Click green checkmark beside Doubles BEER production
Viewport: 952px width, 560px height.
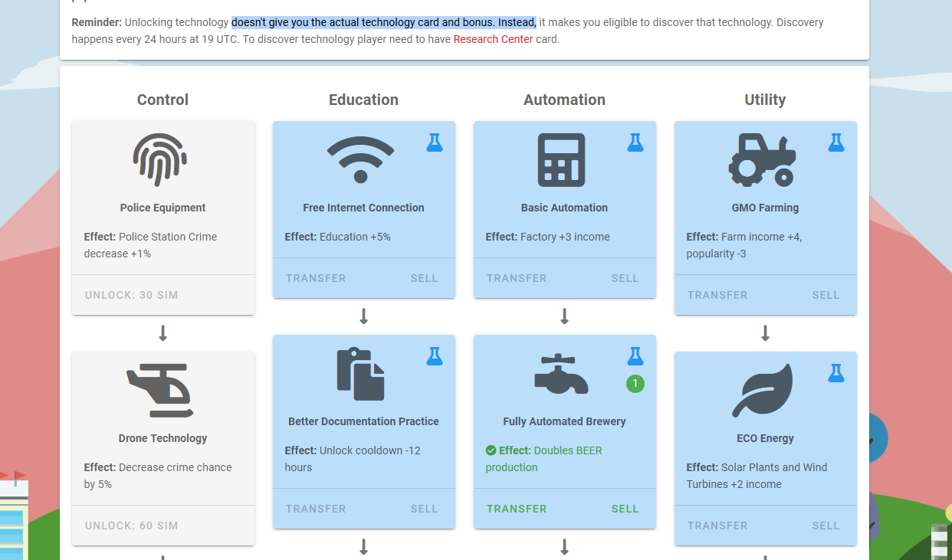click(x=491, y=450)
